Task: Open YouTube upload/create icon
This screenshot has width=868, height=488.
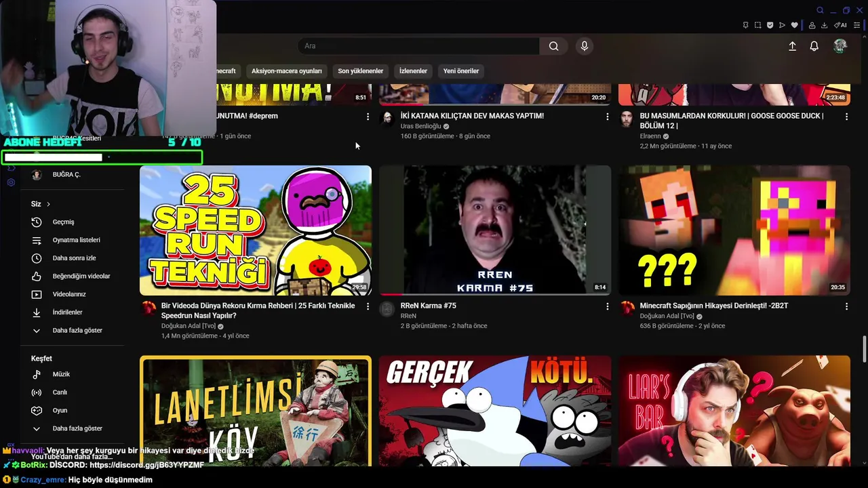Action: 792,46
